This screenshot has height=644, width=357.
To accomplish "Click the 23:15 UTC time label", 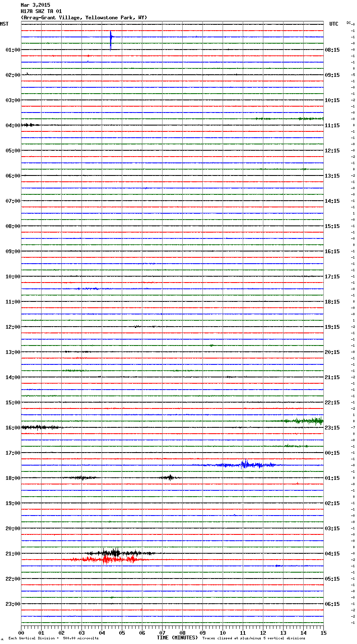I will point(332,428).
